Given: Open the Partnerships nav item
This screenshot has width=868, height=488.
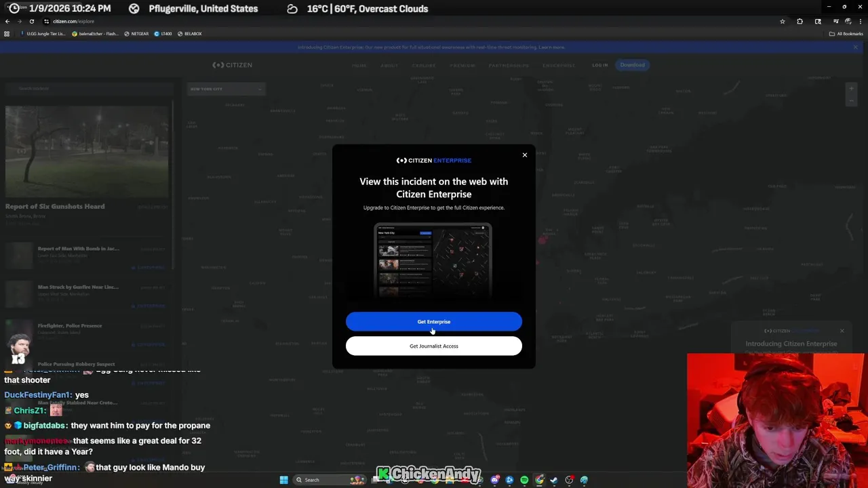Looking at the screenshot, I should click(509, 65).
